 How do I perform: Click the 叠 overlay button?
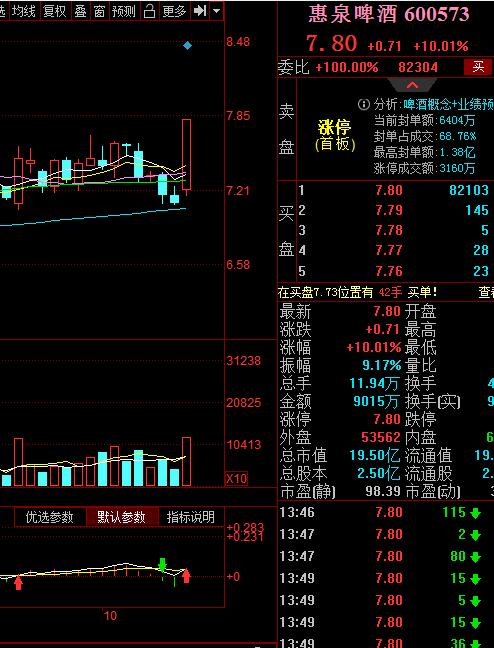click(80, 11)
